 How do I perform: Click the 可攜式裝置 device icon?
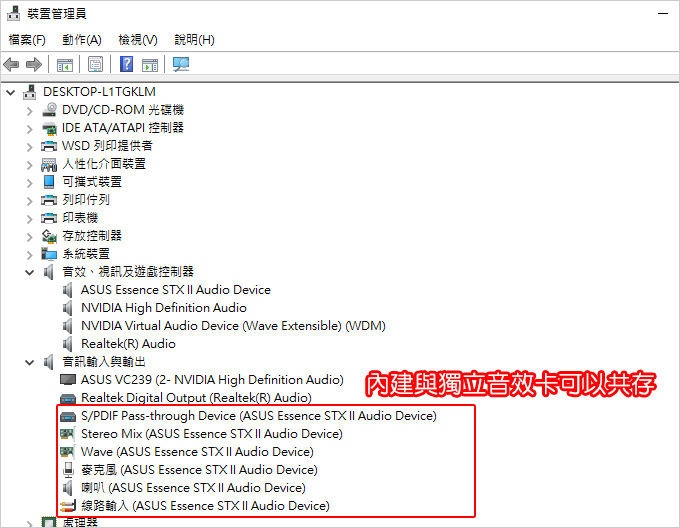[x=49, y=182]
